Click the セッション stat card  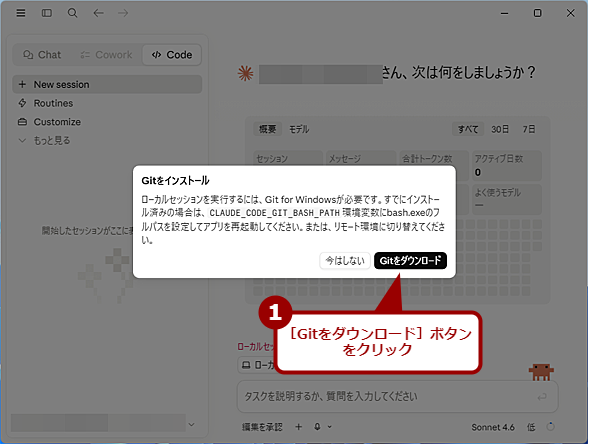coord(288,158)
